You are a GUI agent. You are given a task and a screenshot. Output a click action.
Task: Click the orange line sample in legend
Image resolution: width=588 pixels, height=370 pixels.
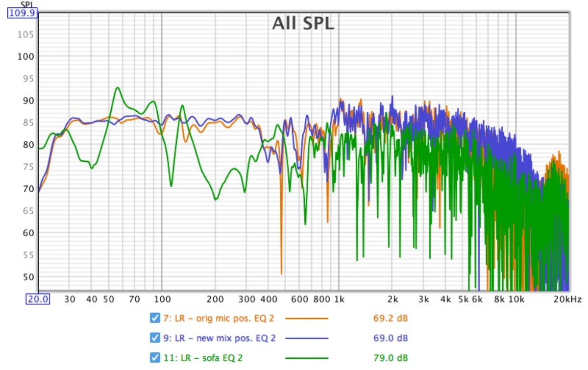pos(306,319)
